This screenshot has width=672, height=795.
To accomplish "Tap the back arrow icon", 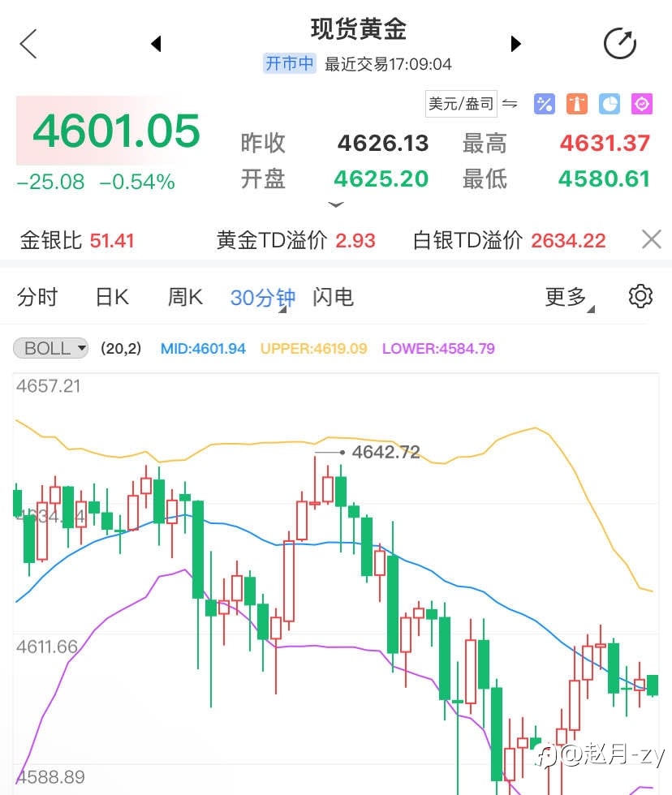I will click(x=28, y=44).
